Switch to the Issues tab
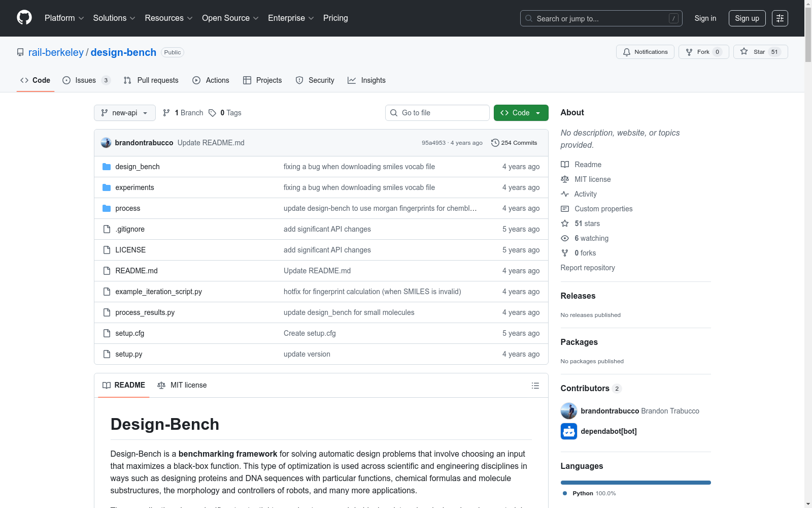812x508 pixels. (86, 80)
